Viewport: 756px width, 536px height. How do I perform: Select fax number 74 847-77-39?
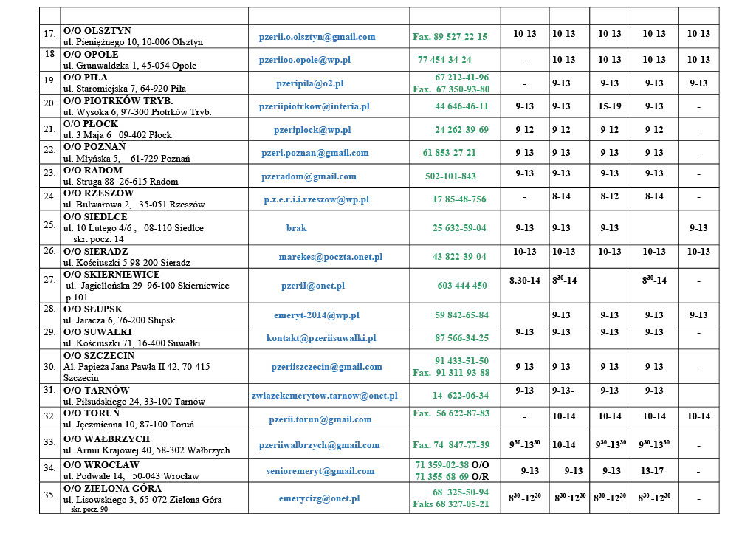[x=451, y=445]
